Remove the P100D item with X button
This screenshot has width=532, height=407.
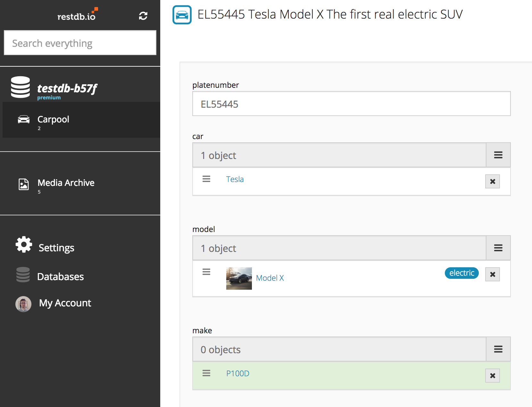point(493,376)
